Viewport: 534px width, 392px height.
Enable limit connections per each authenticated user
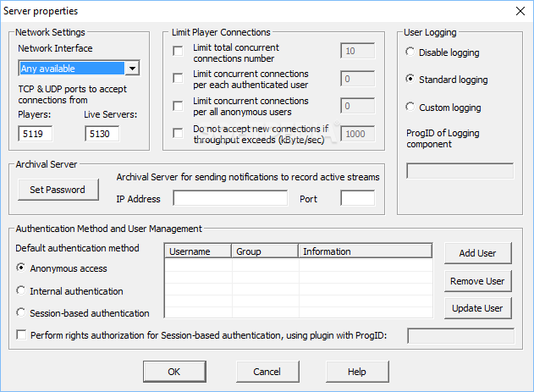click(178, 79)
